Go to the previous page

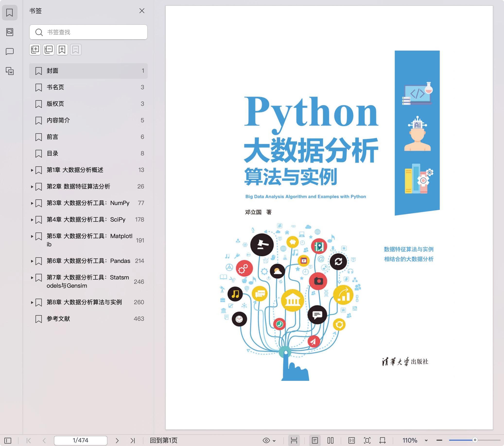44,440
